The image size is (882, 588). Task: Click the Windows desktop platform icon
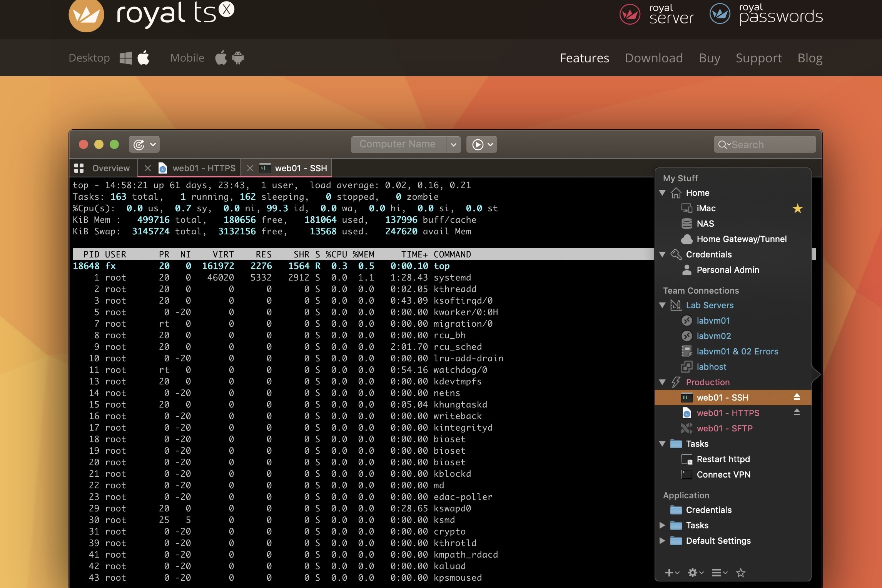click(125, 58)
